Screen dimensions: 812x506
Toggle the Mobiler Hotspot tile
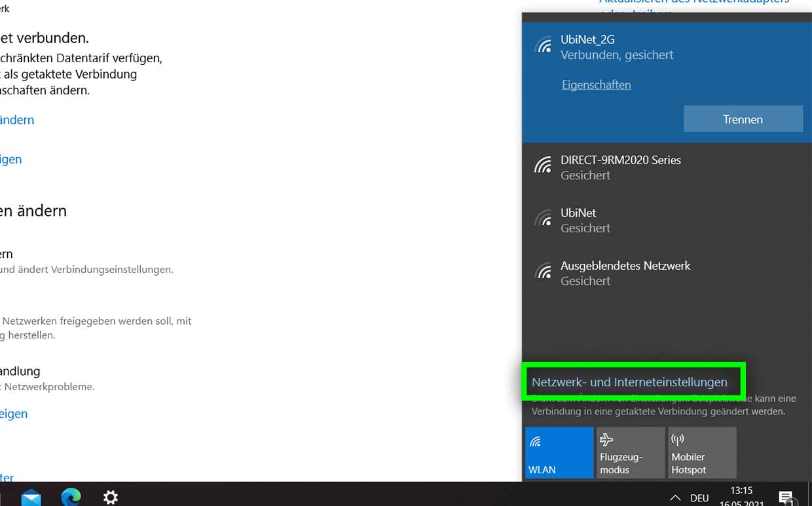pos(702,452)
